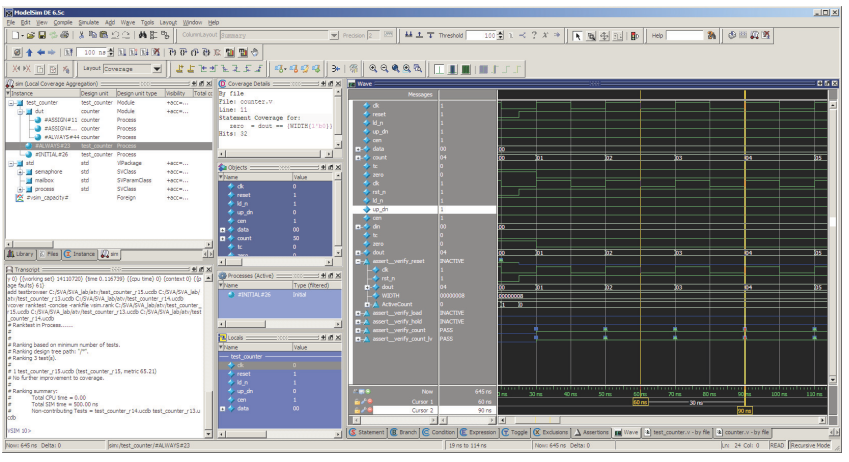This screenshot has height=462, width=849.
Task: Click the Open folder toolbar icon
Action: [x=30, y=35]
